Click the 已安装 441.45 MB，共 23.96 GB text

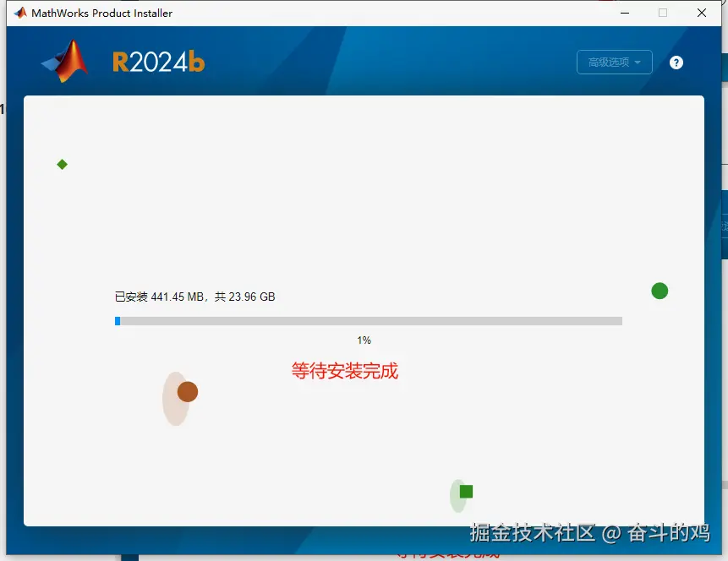point(195,297)
